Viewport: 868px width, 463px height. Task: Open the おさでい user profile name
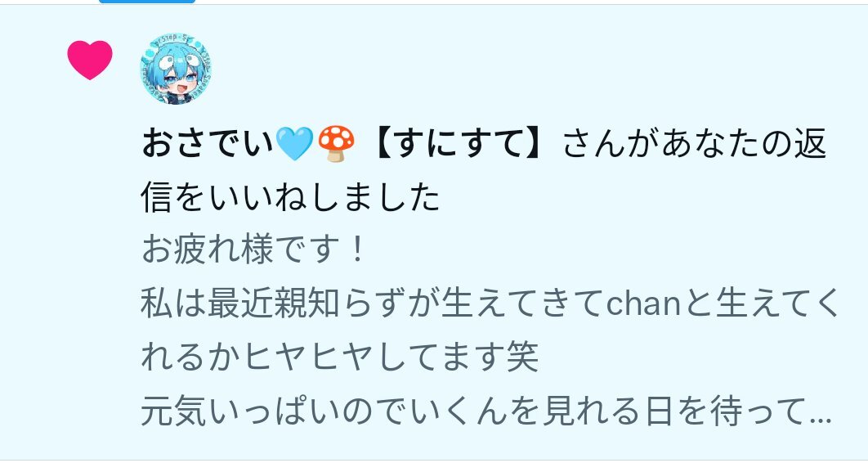(x=208, y=143)
